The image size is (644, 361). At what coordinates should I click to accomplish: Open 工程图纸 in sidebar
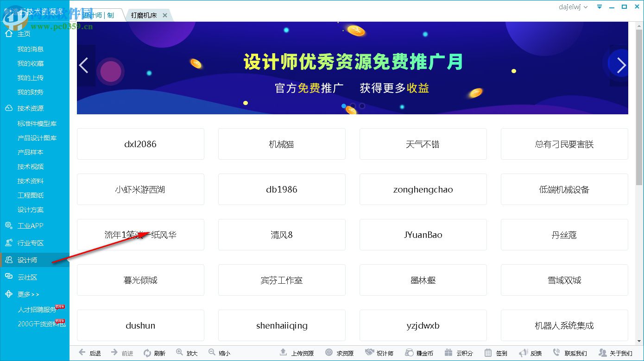pos(31,195)
